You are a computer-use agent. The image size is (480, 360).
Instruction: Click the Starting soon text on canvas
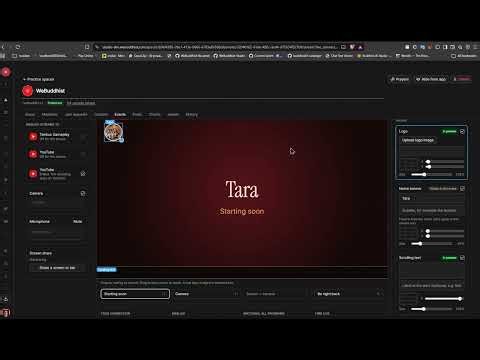coord(242,211)
